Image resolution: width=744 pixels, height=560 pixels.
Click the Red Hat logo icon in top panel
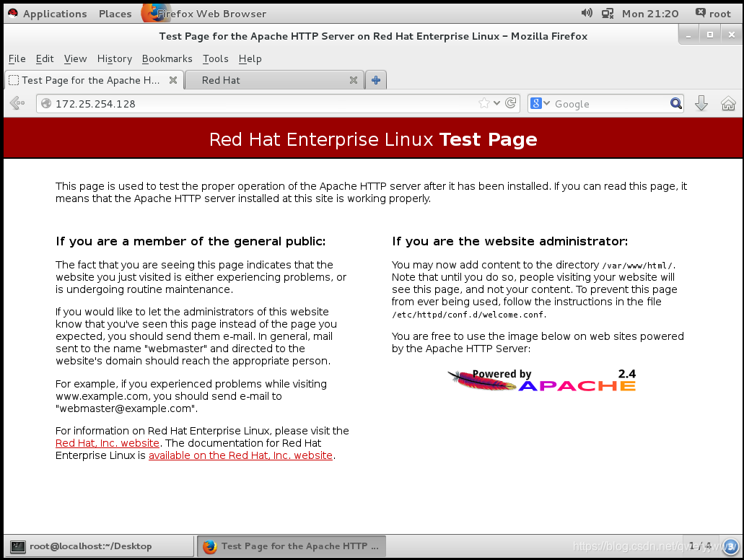13,13
